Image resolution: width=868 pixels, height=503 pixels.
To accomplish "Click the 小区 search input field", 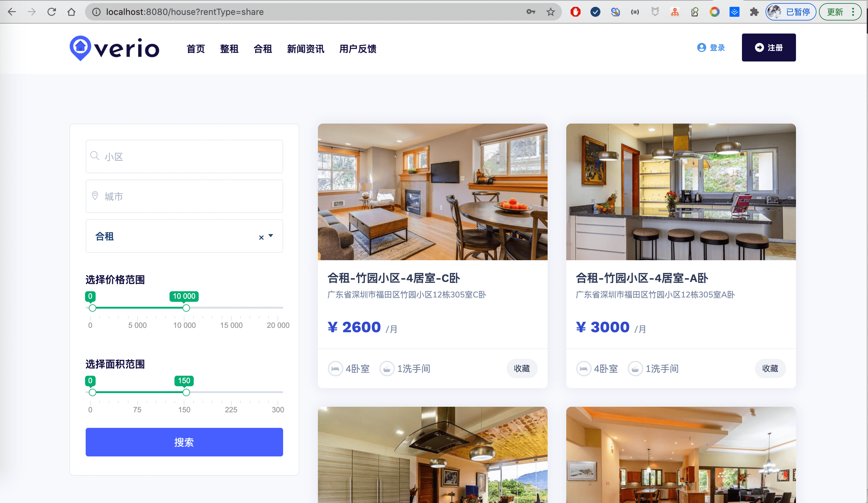I will click(x=184, y=156).
